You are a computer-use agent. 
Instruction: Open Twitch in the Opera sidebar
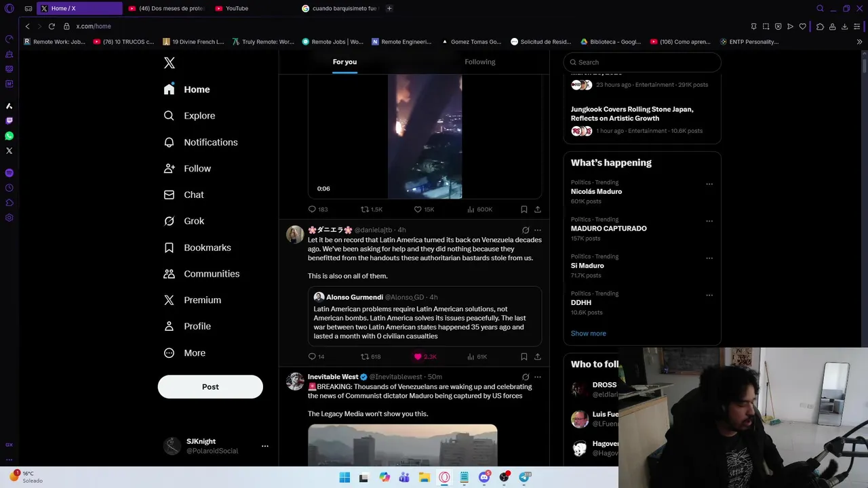[9, 121]
